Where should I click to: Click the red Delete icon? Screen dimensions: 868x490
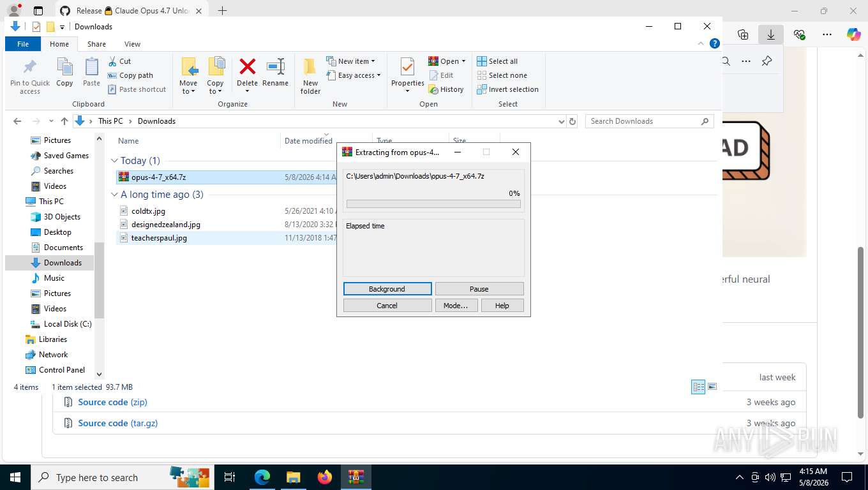click(x=247, y=66)
